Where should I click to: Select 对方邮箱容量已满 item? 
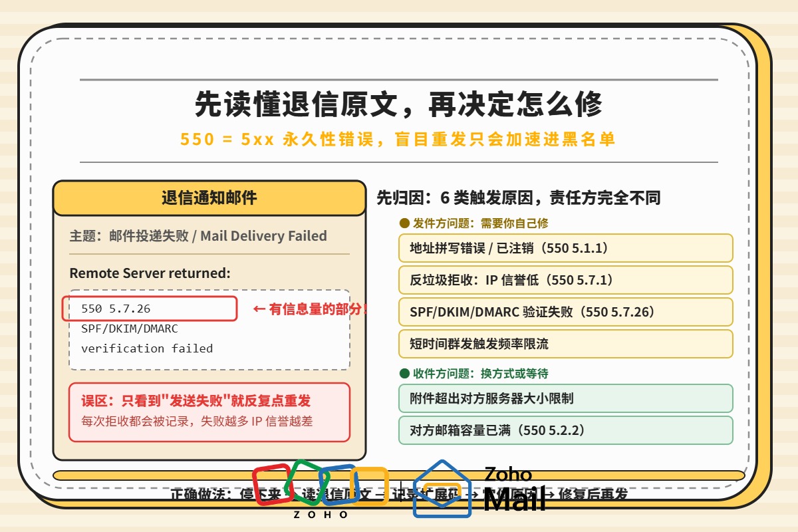click(x=566, y=430)
